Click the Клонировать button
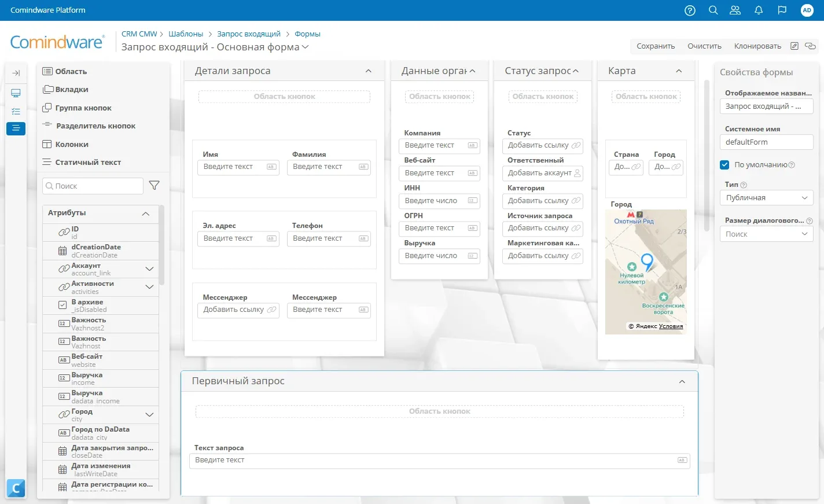824x504 pixels. point(757,46)
